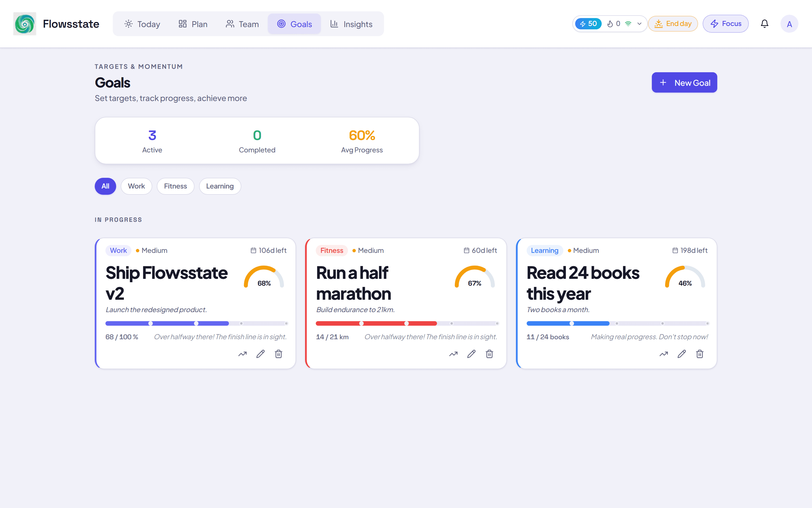812x508 pixels.
Task: Click the 198d left label
Action: pyautogui.click(x=694, y=251)
